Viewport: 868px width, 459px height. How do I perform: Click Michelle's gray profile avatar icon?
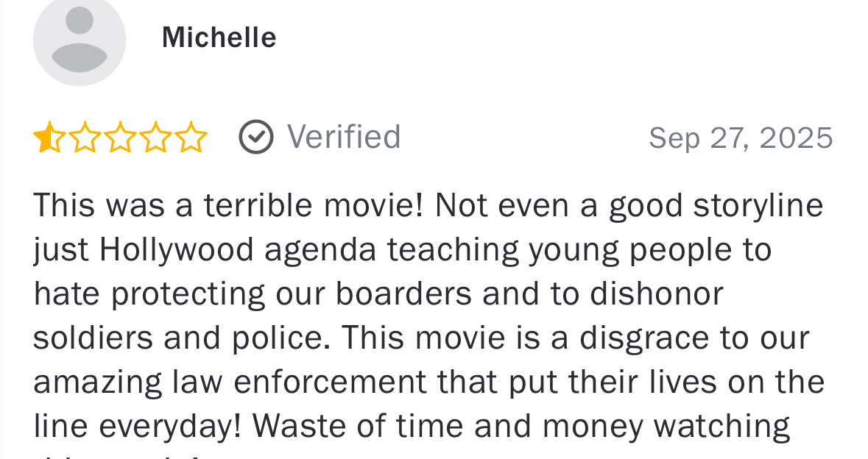(x=79, y=40)
